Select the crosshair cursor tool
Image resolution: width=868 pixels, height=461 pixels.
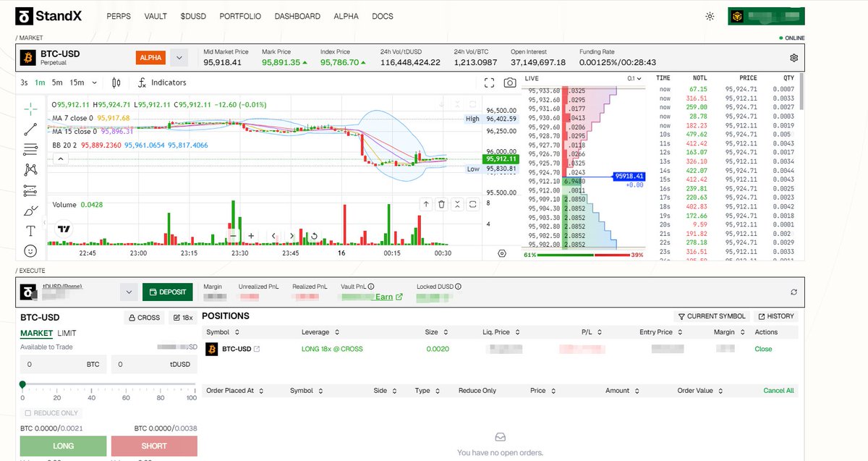click(30, 109)
